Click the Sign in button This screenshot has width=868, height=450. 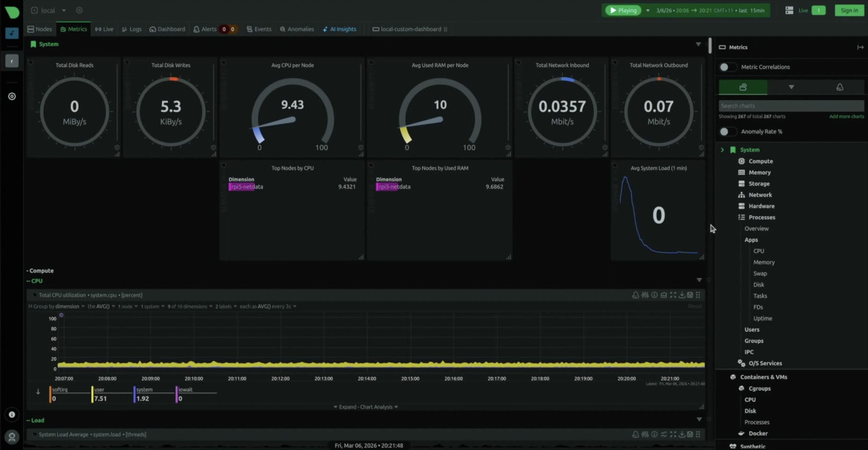pos(849,11)
